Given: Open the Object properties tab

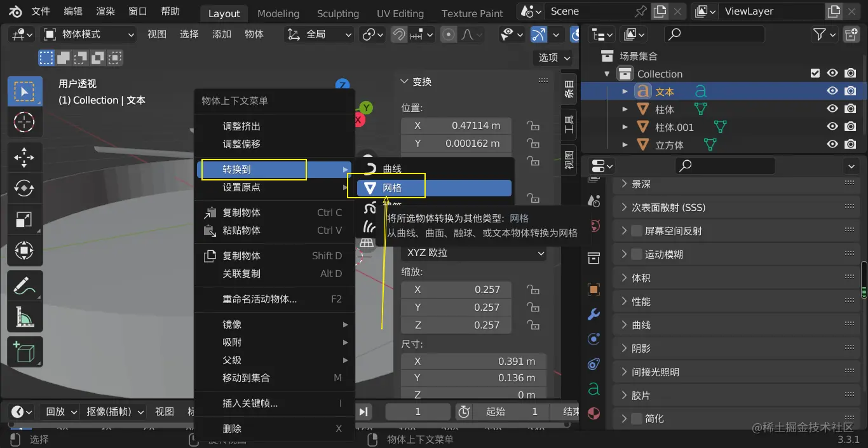Looking at the screenshot, I should tap(594, 289).
